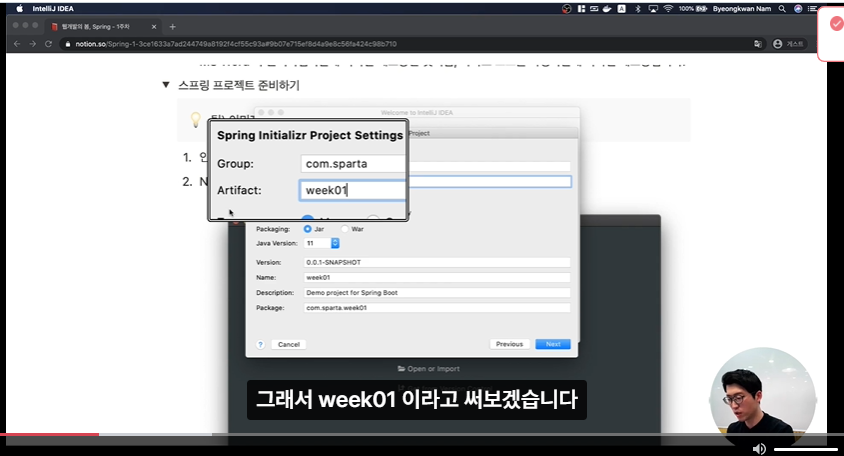Open the battery status menu
844x456 pixels.
point(693,9)
